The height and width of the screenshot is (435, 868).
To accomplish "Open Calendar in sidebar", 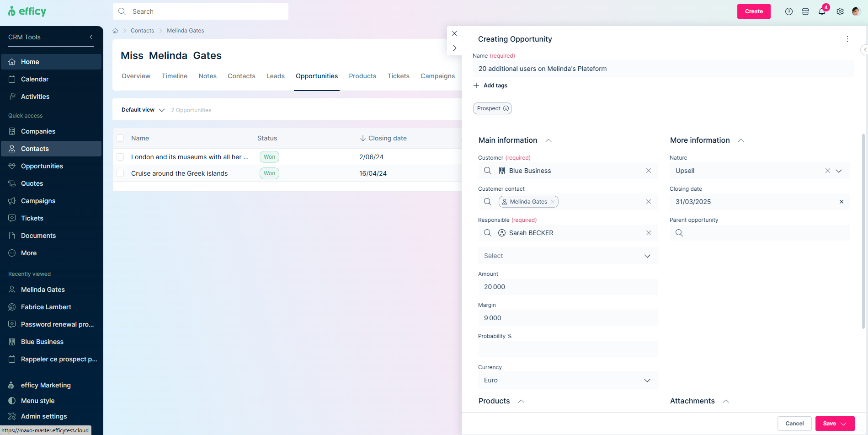I will click(51, 79).
